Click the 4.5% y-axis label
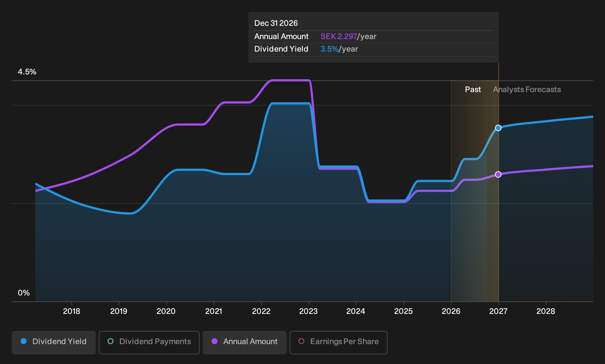Screen dimensions: 605x364 tap(27, 72)
